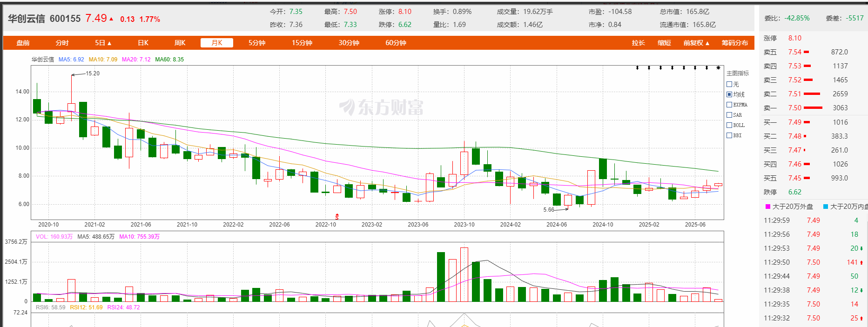Click the magenta 大于20万外盘 legend square
This screenshot has height=327, width=868.
point(768,207)
